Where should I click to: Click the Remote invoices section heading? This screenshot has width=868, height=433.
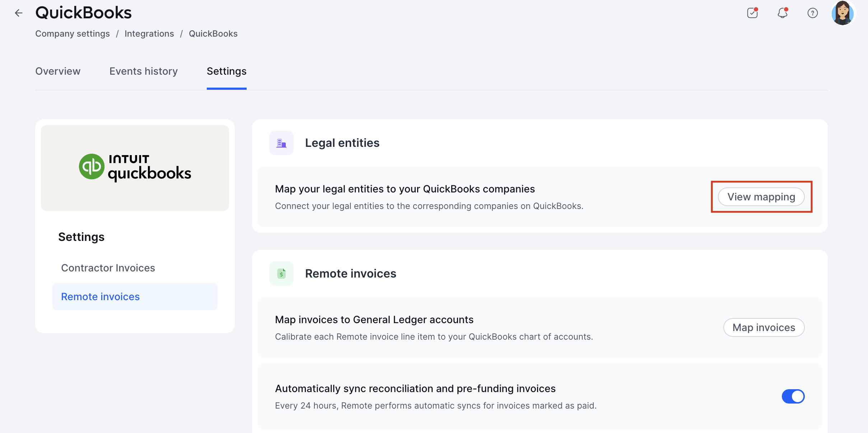point(351,274)
